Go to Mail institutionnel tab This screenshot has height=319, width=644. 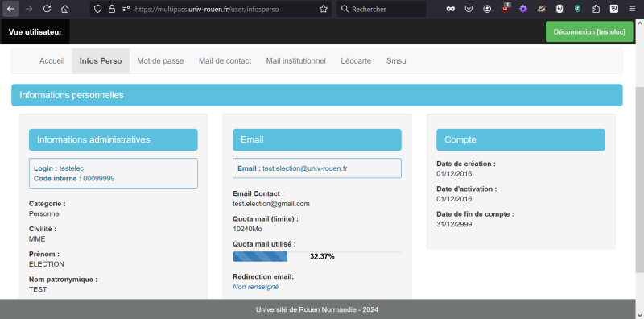tap(295, 61)
